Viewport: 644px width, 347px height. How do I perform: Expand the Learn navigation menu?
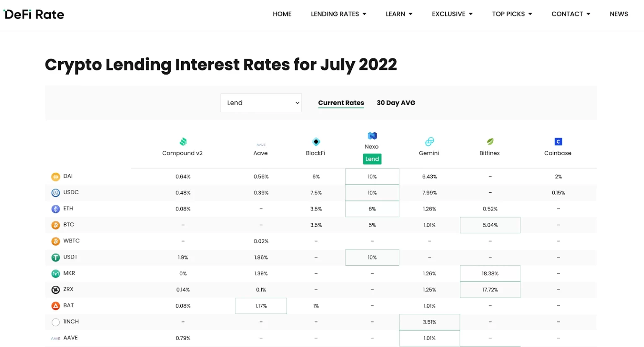399,14
